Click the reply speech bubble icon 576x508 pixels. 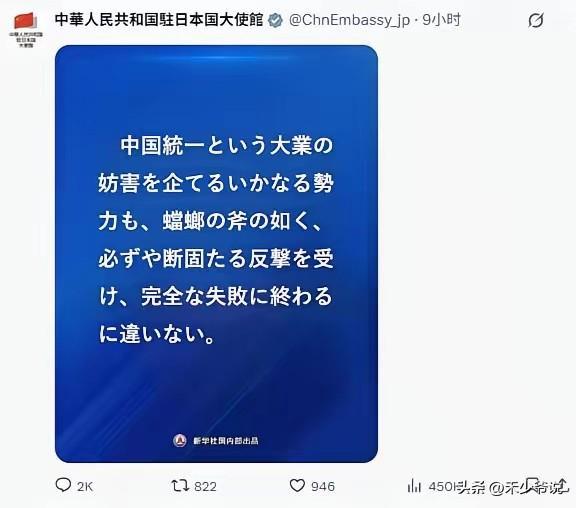point(63,485)
